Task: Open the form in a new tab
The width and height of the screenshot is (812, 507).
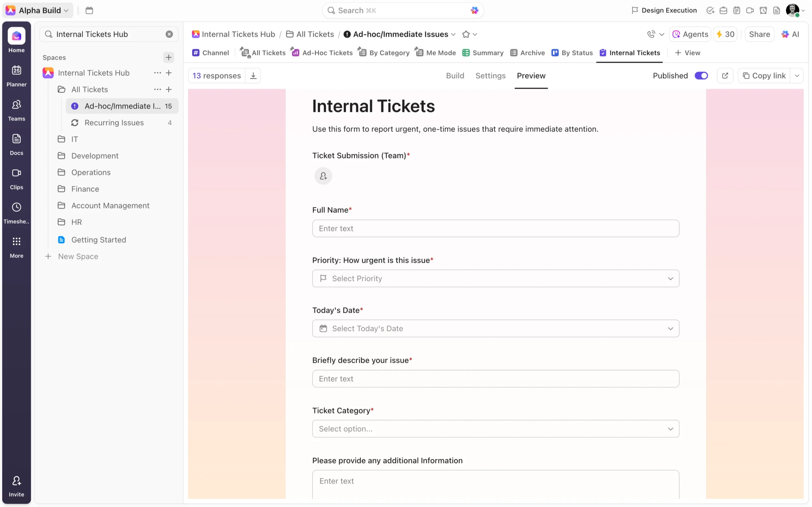Action: [725, 76]
